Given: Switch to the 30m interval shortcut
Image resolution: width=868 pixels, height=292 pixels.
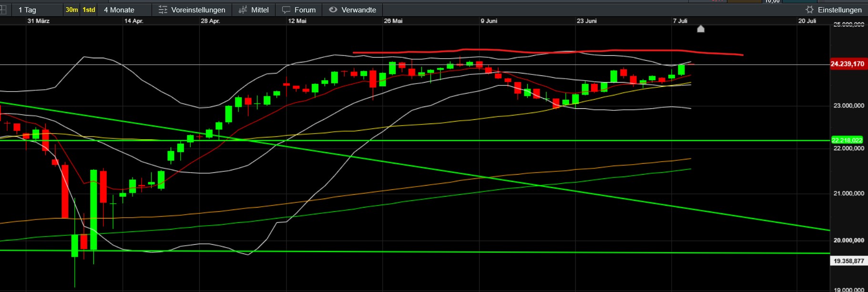Looking at the screenshot, I should (x=72, y=10).
